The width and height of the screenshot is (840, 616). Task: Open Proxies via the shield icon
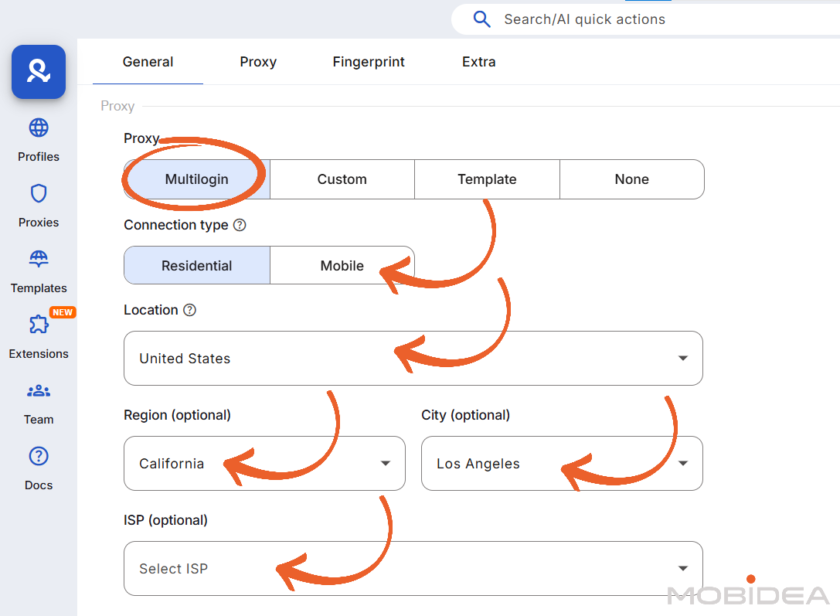tap(39, 193)
